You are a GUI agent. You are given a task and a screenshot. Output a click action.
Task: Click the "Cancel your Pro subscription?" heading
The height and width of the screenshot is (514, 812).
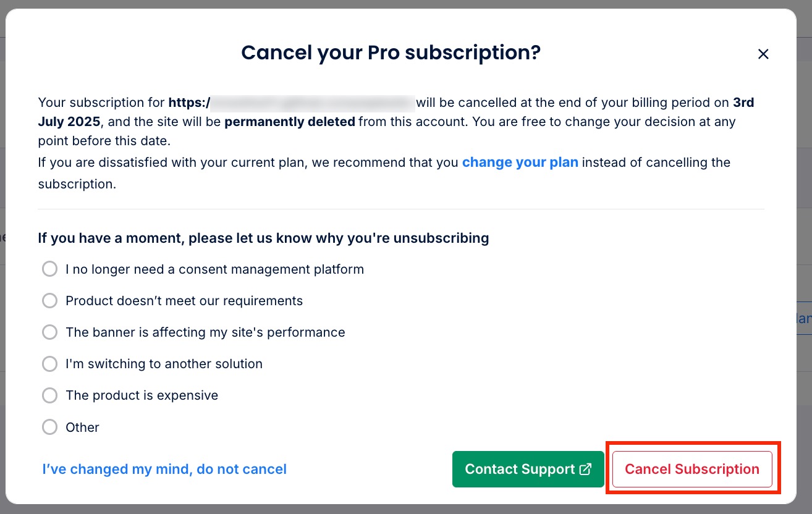pyautogui.click(x=390, y=53)
